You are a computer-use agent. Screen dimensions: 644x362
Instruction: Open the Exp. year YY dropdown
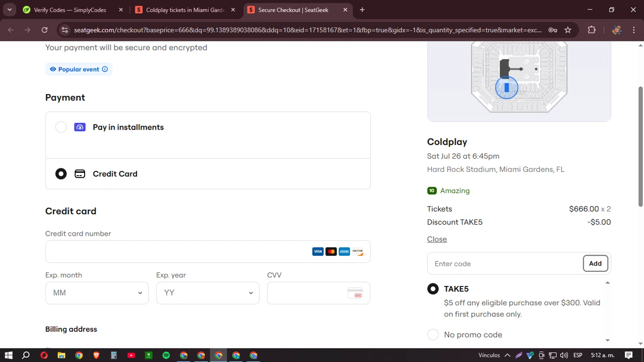pos(208,293)
